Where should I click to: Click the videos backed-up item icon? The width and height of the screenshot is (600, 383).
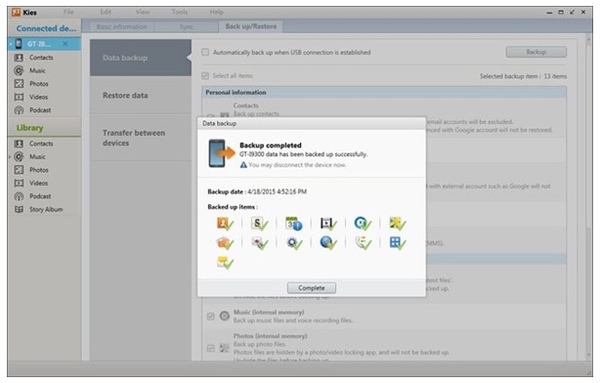pos(328,223)
